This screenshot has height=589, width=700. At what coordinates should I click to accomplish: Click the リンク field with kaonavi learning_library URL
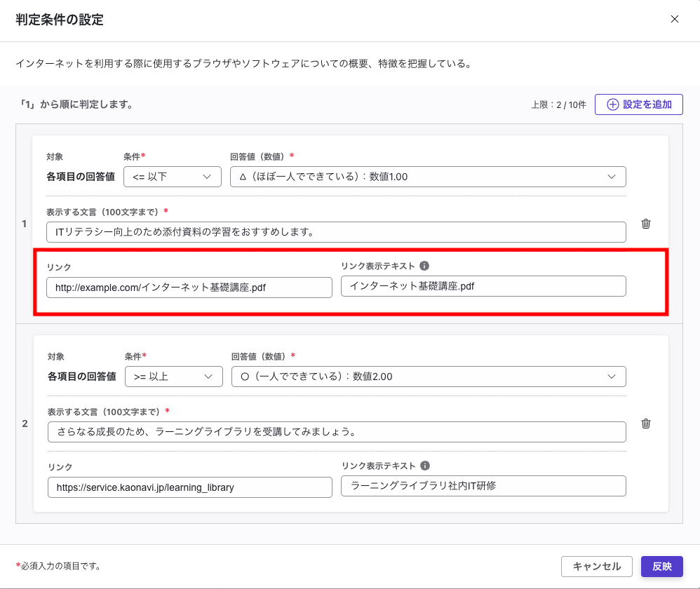click(189, 487)
